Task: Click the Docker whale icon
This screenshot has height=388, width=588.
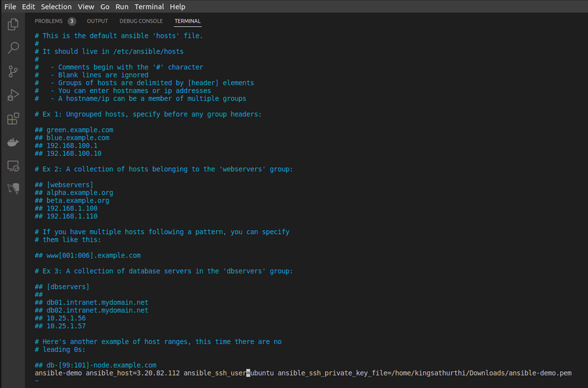Action: (13, 142)
